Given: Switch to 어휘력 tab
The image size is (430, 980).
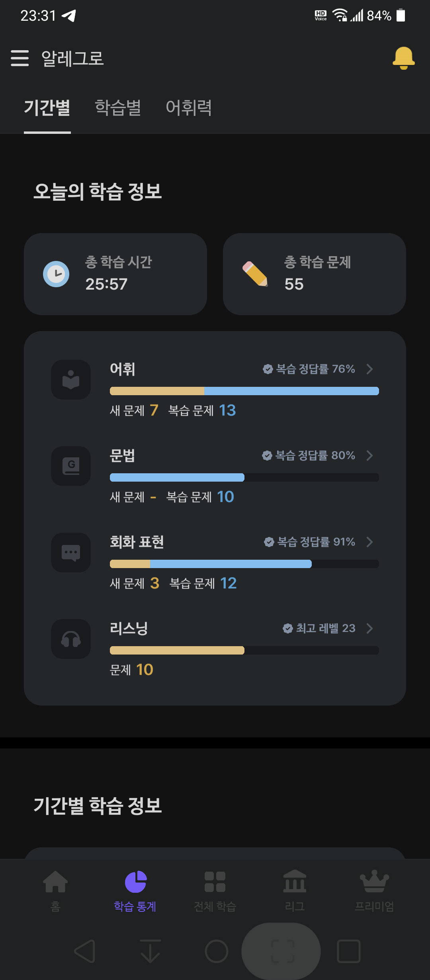Looking at the screenshot, I should click(189, 108).
